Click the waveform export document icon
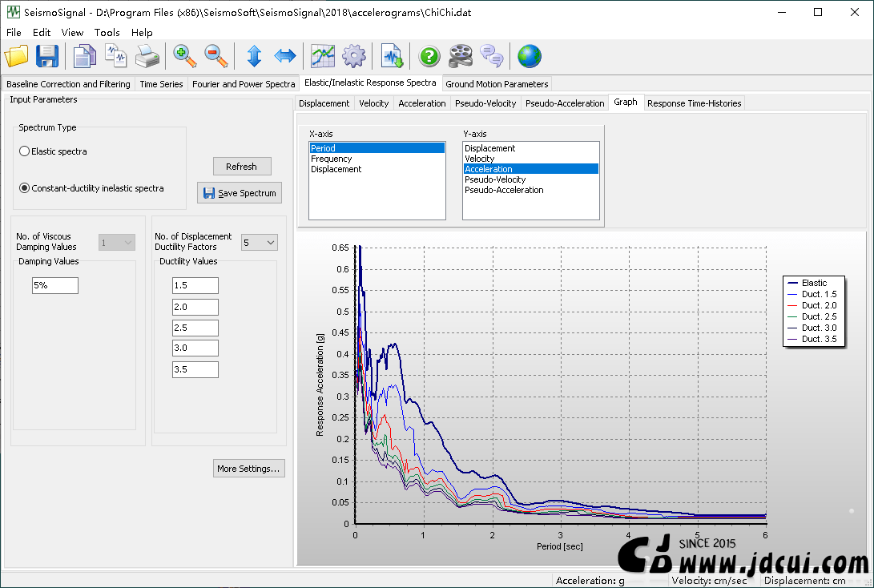This screenshot has width=874, height=588. [x=392, y=56]
